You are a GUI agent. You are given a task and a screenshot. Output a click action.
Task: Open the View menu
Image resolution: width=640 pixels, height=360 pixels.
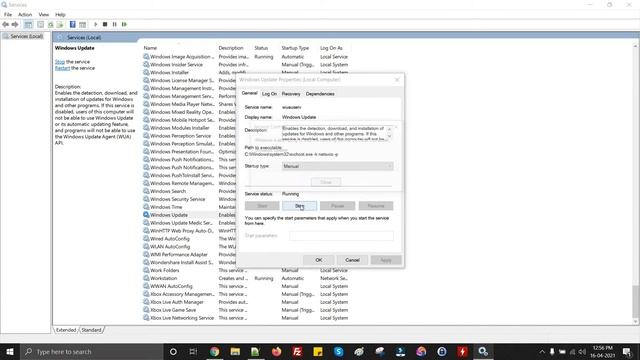(x=44, y=14)
